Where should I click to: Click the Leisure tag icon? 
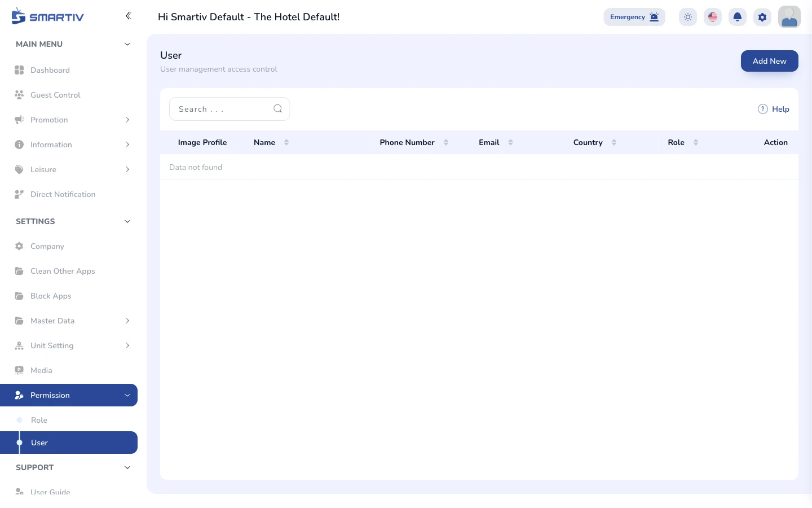[x=19, y=169]
